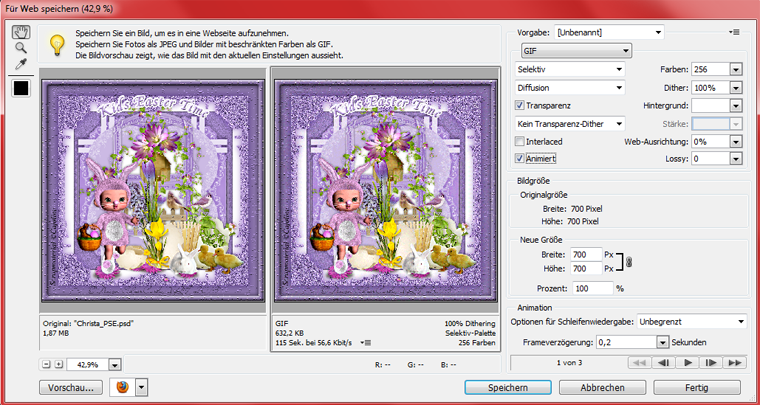The width and height of the screenshot is (760, 405).
Task: Jump to first animation frame
Action: 640,362
